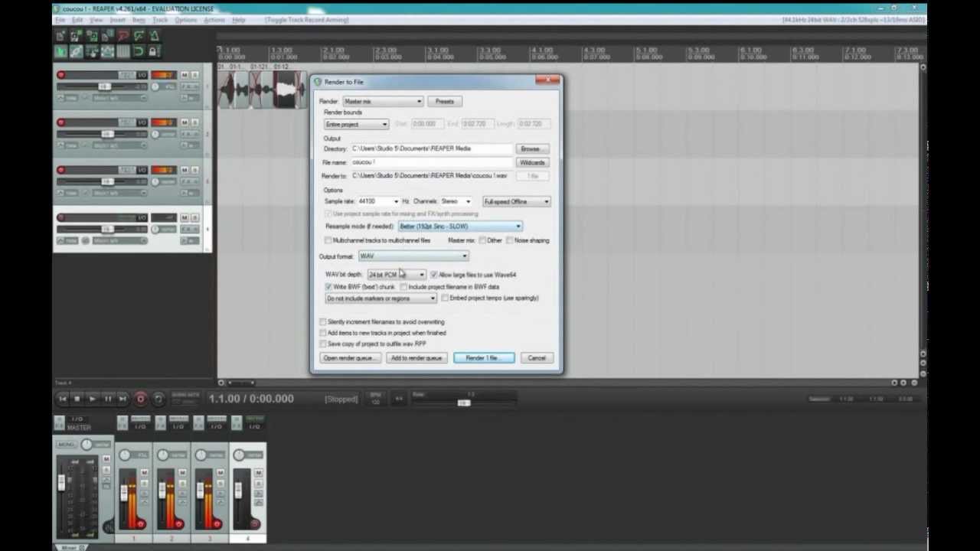Viewport: 980px width, 551px height.
Task: Click inside the File name input field
Action: pyautogui.click(x=431, y=162)
